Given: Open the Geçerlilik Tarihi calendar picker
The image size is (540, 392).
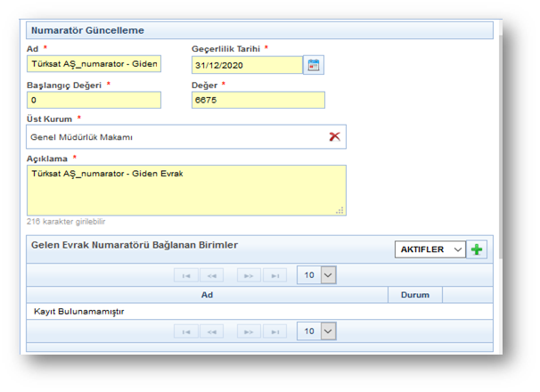Looking at the screenshot, I should click(x=313, y=65).
